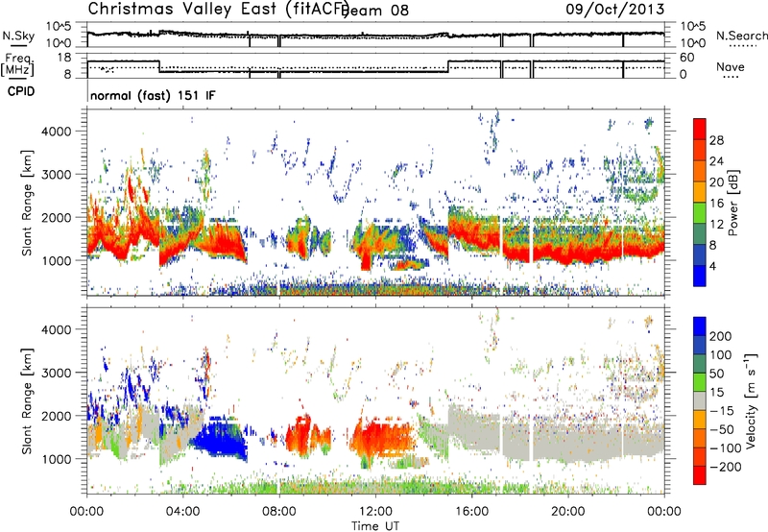Image resolution: width=768 pixels, height=532 pixels.
Task: Click the red top of power colorbar
Action: tap(700, 129)
